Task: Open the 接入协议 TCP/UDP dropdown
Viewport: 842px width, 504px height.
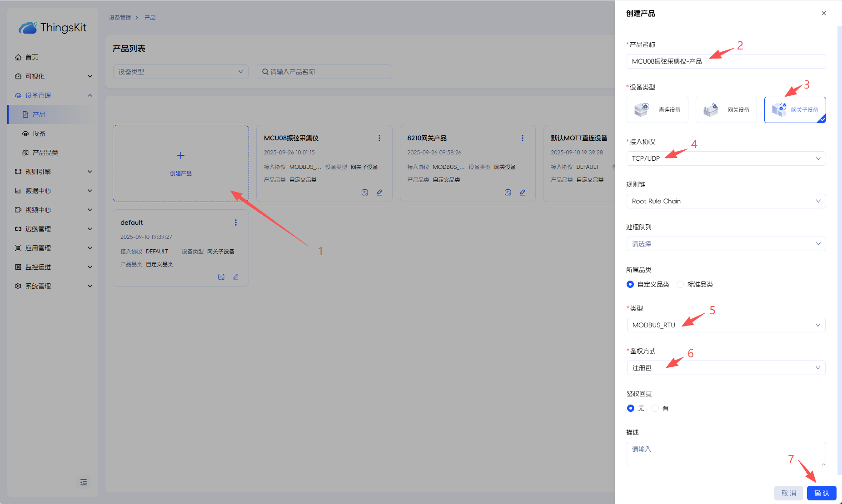Action: point(726,158)
